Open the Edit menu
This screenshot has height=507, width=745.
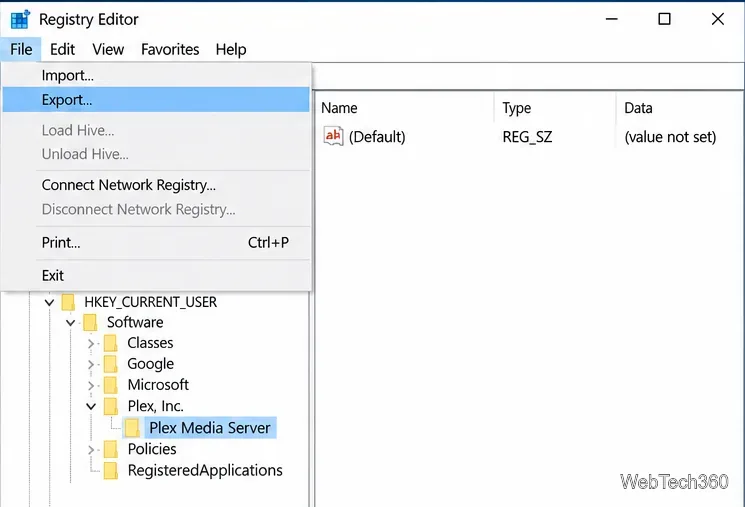pos(62,49)
